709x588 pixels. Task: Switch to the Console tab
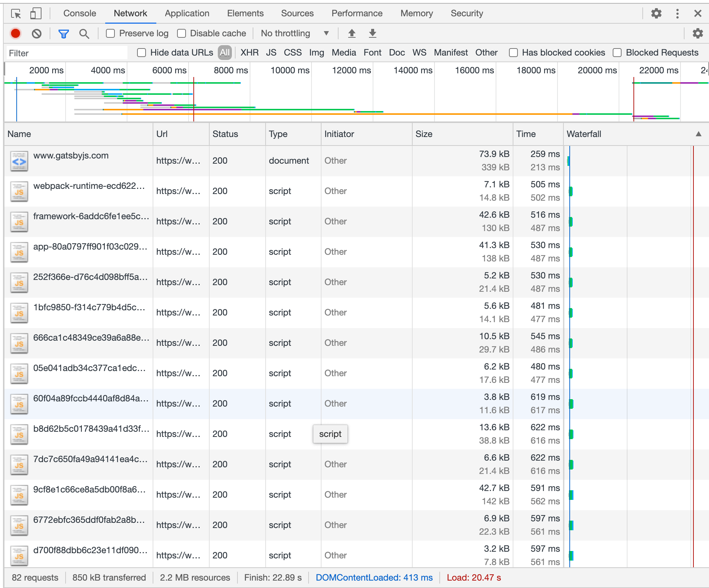80,13
